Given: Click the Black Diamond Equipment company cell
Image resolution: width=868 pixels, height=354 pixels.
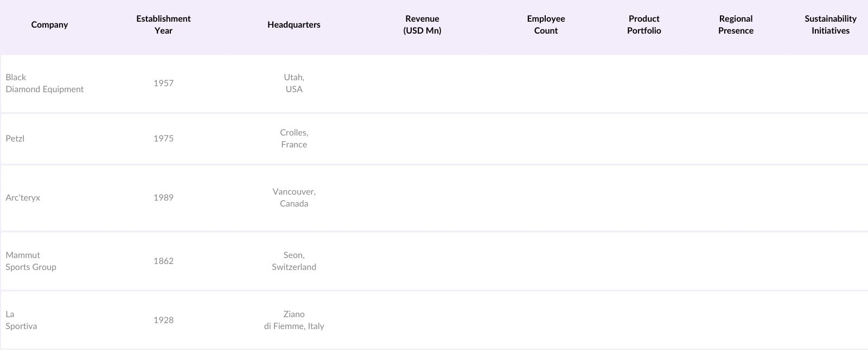Looking at the screenshot, I should 44,83.
